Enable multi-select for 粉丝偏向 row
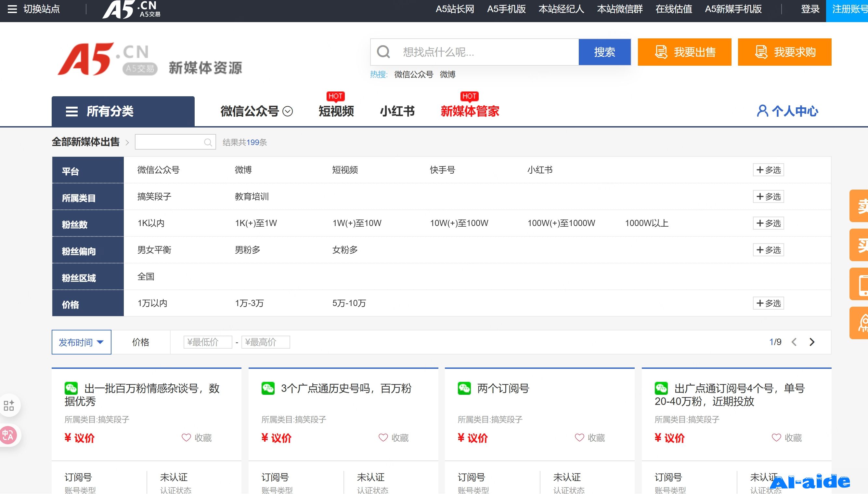 pyautogui.click(x=768, y=250)
